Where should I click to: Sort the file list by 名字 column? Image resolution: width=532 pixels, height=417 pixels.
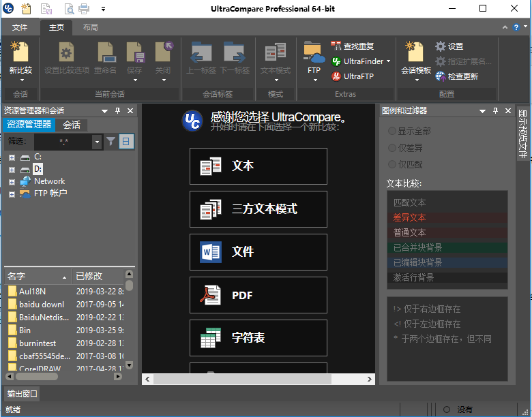click(38, 276)
